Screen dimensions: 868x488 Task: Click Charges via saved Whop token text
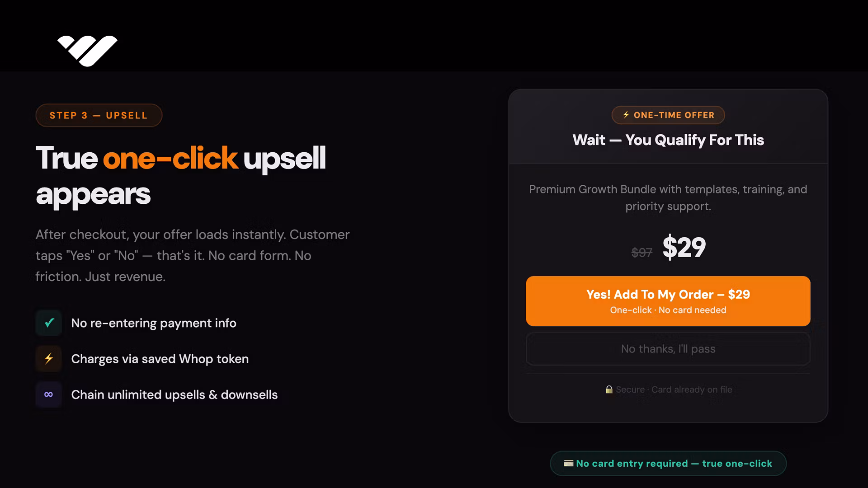click(x=160, y=359)
